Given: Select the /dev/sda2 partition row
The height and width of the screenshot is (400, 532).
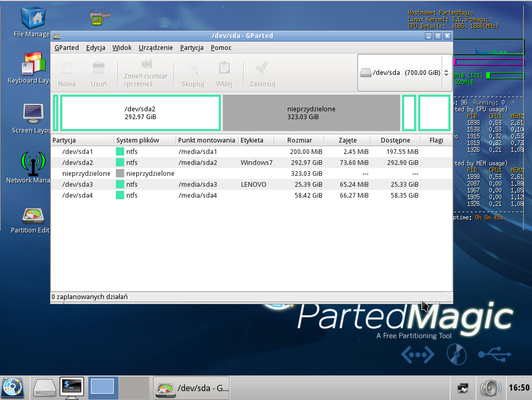Looking at the screenshot, I should [252, 162].
